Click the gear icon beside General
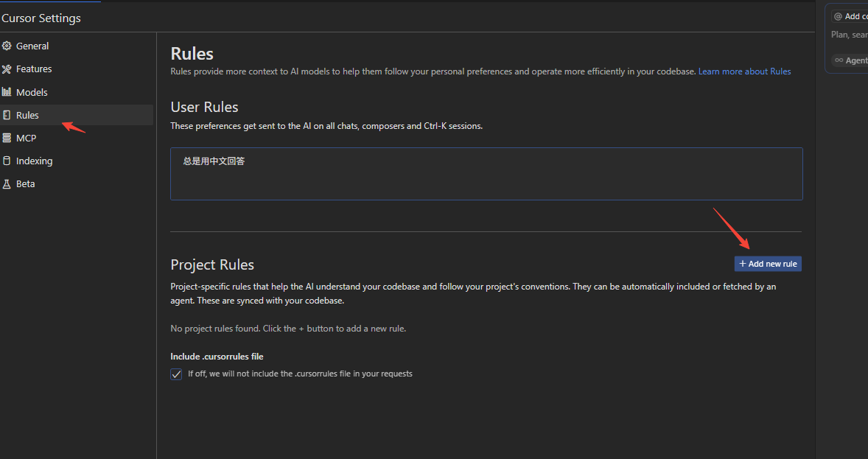The height and width of the screenshot is (459, 868). (7, 46)
